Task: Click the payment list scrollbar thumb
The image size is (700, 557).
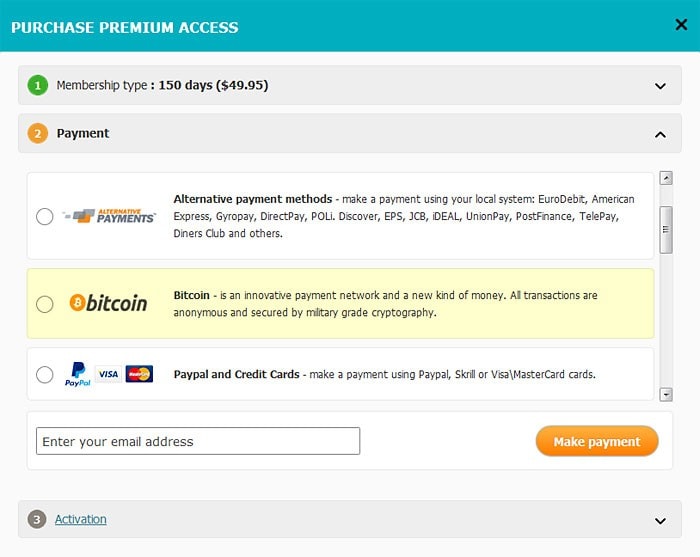Action: click(666, 232)
